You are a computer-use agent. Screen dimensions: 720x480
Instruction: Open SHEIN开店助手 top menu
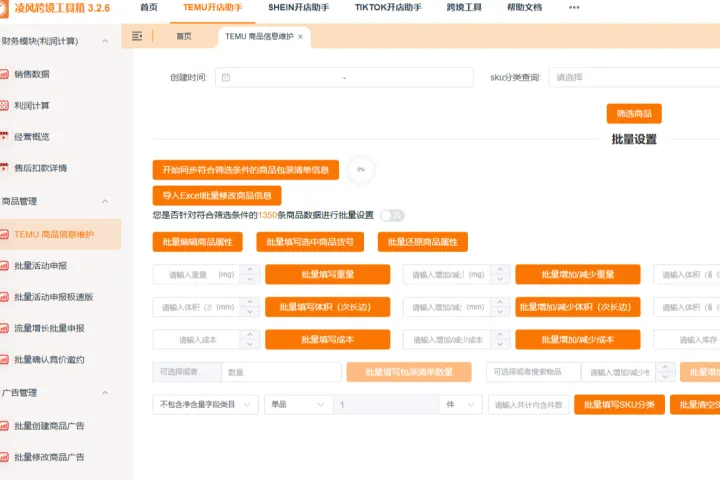[x=298, y=7]
